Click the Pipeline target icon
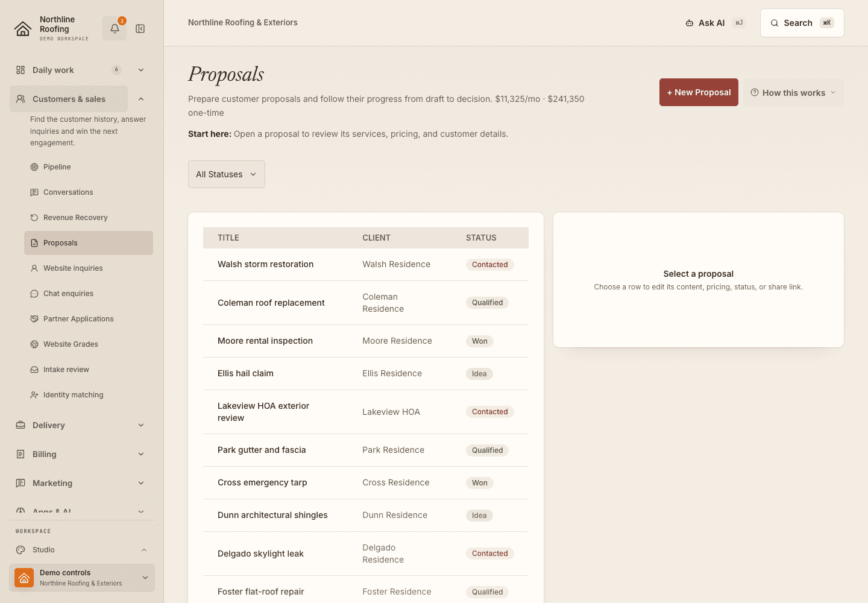The image size is (868, 603). 34,167
